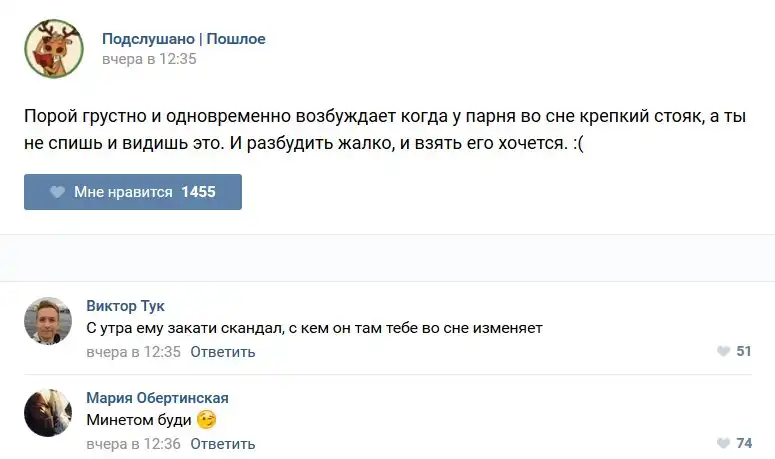Reply to Мария Обертинская's comment with Ответить
This screenshot has width=775, height=459.
coord(222,444)
